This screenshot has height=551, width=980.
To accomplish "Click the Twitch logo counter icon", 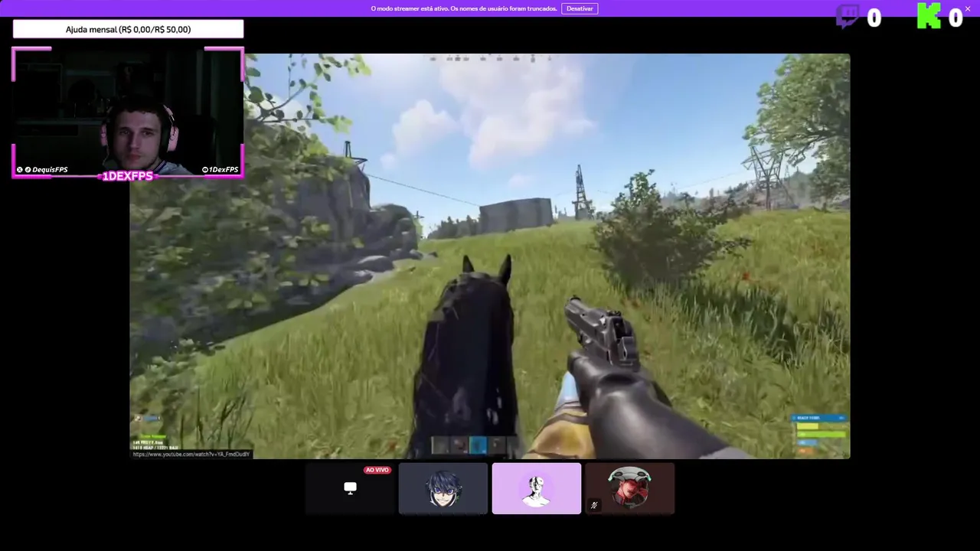I will click(847, 17).
